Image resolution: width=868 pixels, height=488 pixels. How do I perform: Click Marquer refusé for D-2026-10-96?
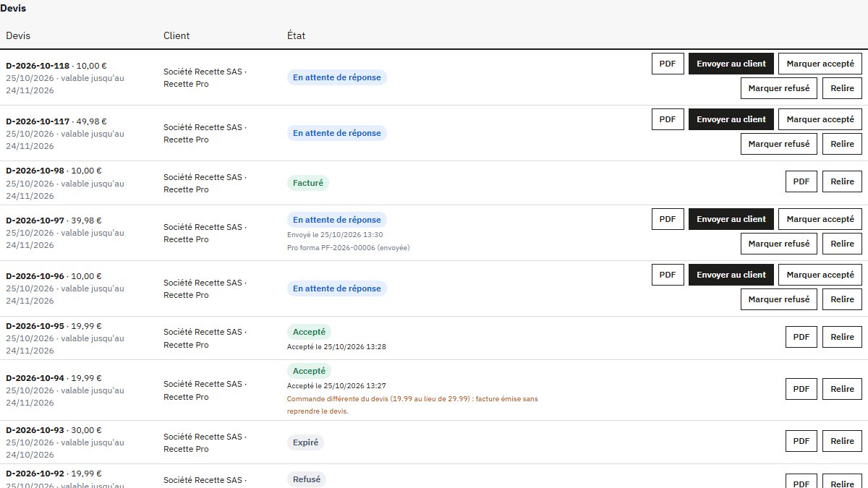click(779, 299)
